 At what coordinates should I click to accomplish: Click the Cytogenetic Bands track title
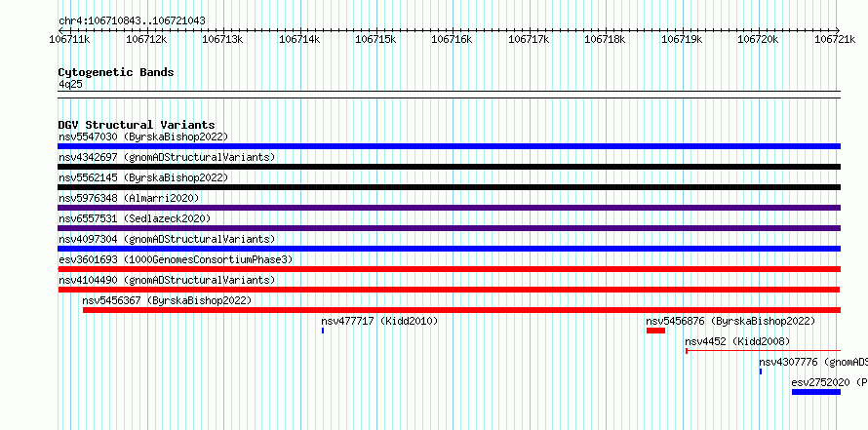116,72
